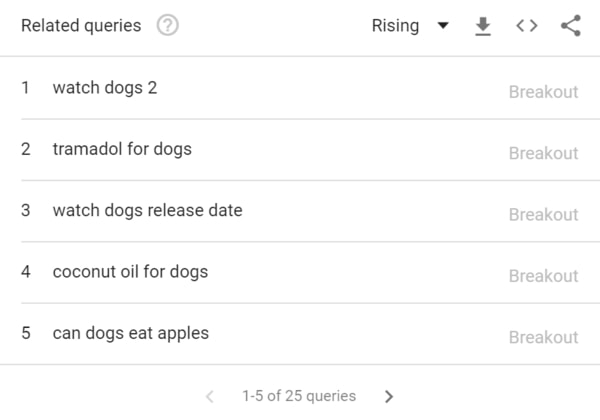Share the related queries widget
This screenshot has width=600, height=420.
[571, 26]
